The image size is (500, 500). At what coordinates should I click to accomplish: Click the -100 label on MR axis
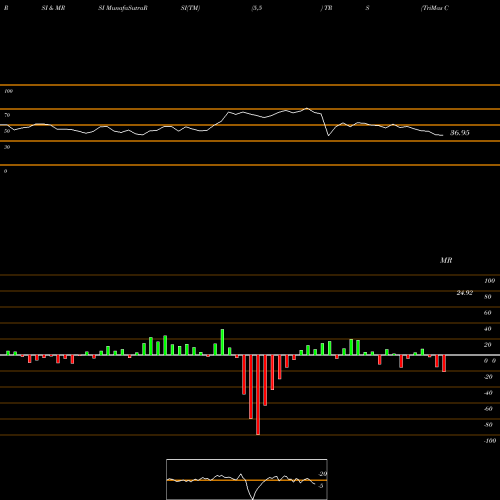click(490, 441)
